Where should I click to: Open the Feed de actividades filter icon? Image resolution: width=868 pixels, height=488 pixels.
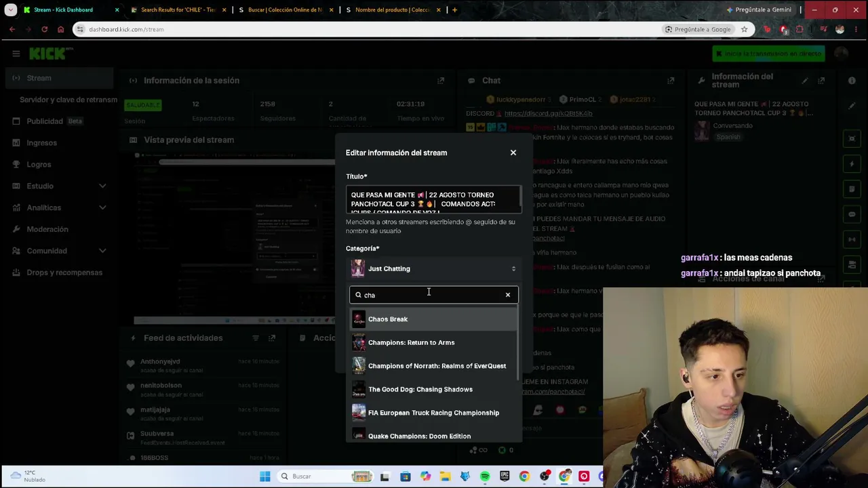click(x=256, y=338)
